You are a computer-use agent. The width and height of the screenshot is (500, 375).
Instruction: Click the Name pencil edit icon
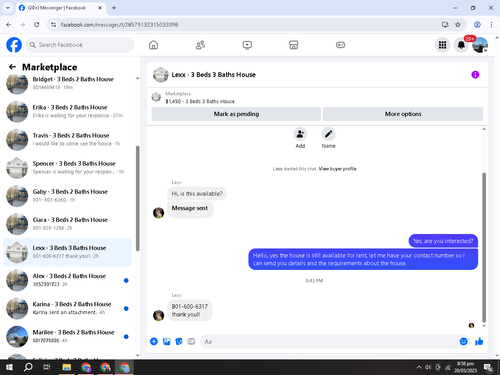[x=328, y=134]
